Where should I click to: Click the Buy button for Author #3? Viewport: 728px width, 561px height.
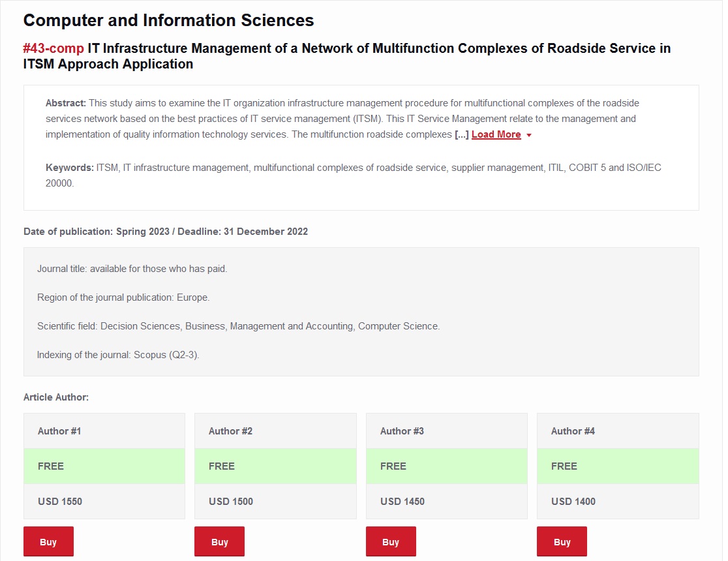point(391,541)
